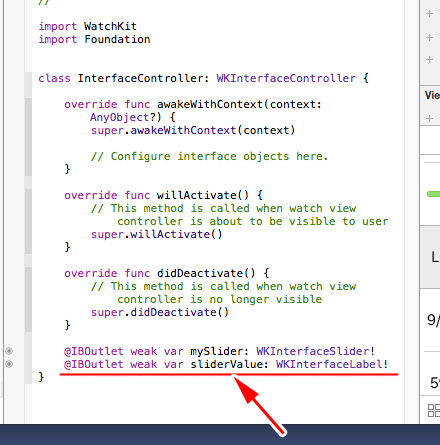Click the View section header
The image size is (440, 445).
pos(432,95)
